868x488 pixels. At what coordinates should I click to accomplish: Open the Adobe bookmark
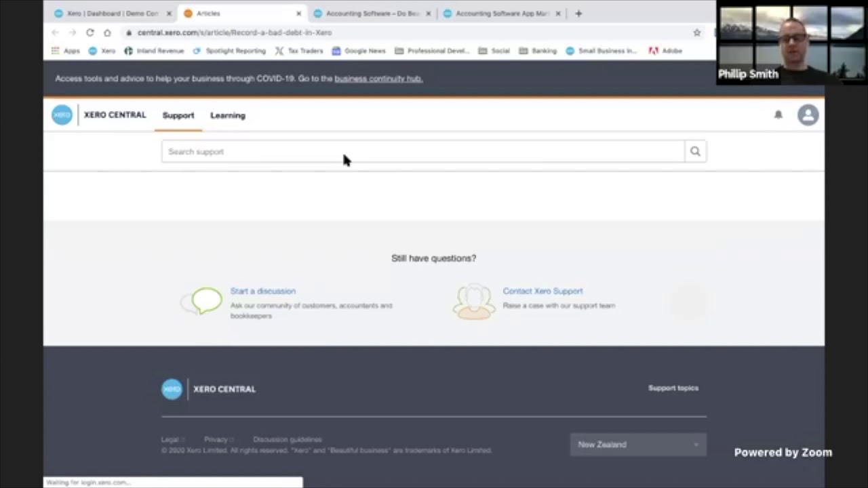point(665,51)
